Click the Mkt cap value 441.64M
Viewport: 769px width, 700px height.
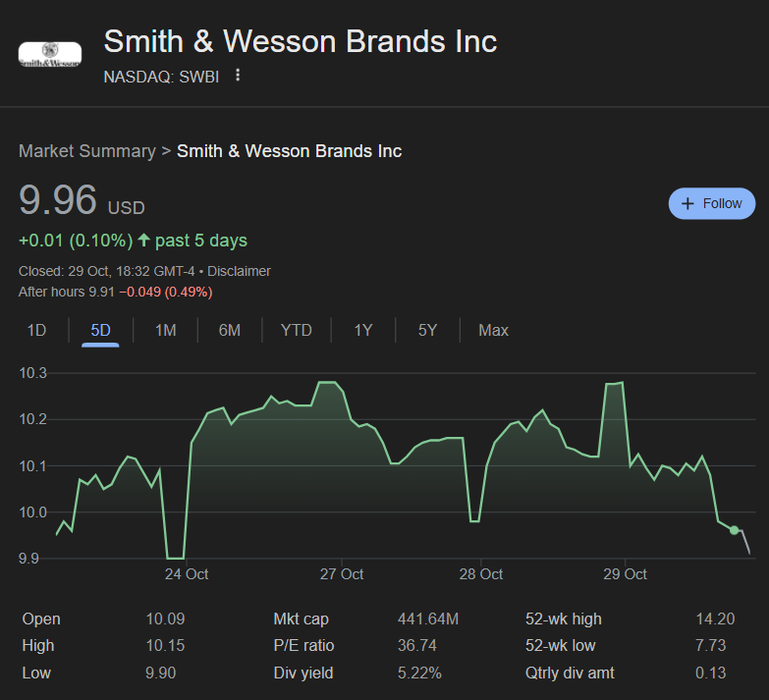(428, 619)
